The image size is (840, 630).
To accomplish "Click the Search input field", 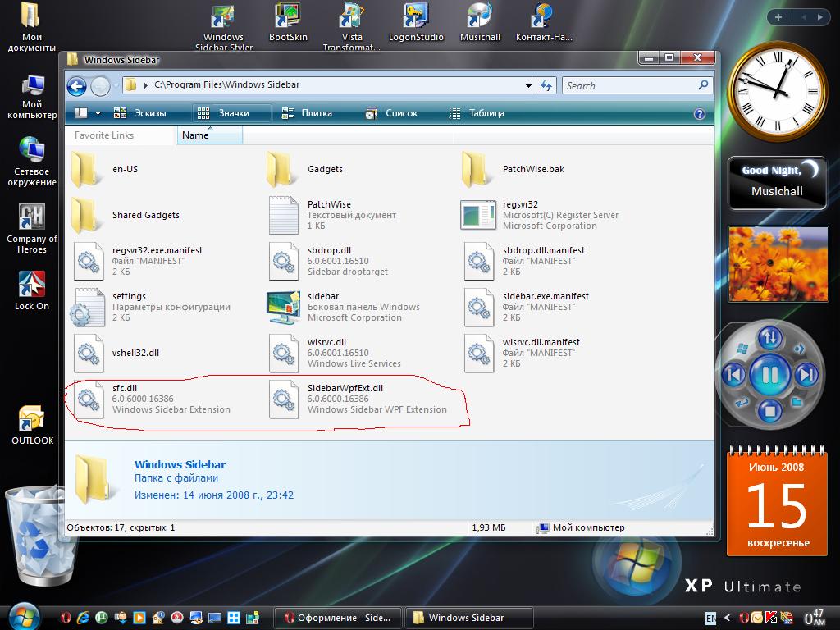I will pos(628,85).
